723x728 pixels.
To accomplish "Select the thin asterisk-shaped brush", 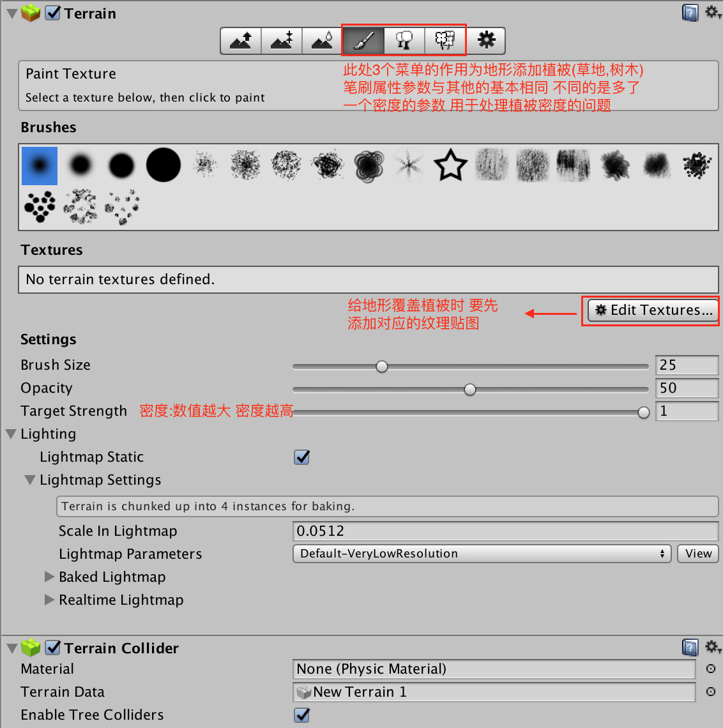I will [409, 166].
